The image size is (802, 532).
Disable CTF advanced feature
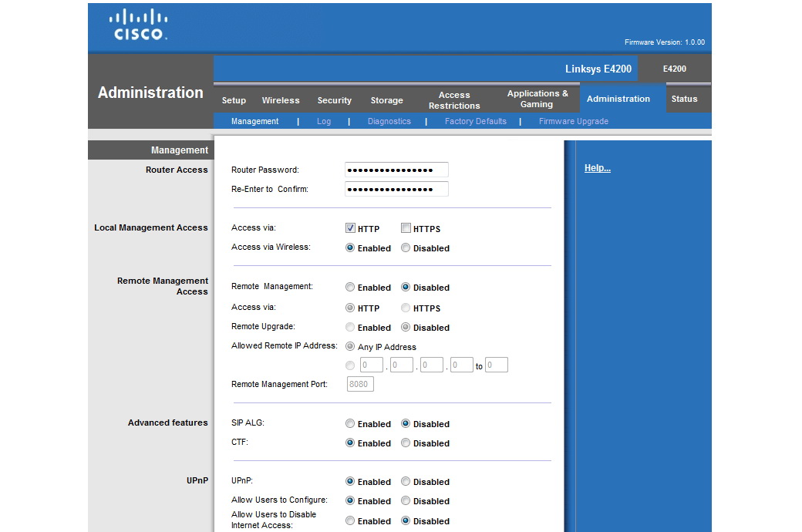(x=406, y=443)
